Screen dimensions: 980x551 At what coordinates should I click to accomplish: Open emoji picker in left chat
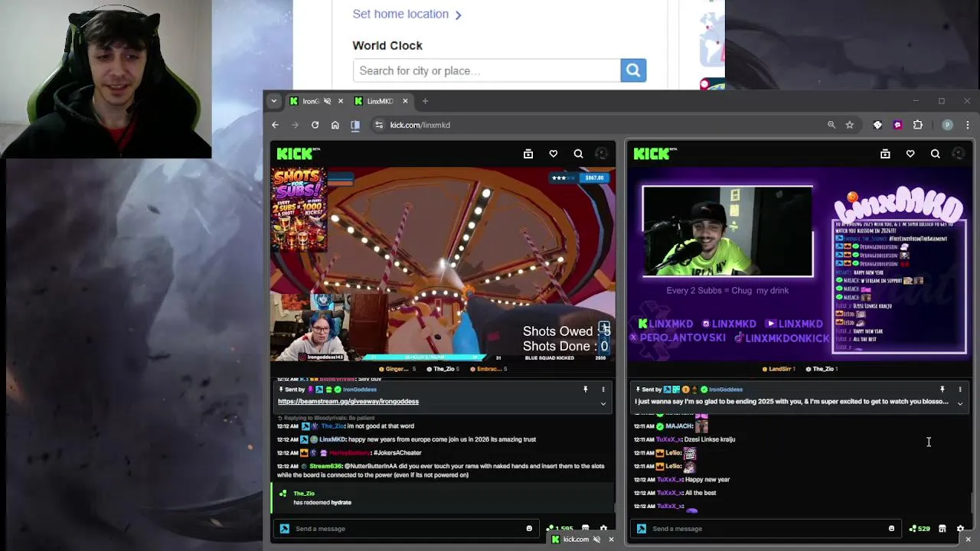coord(529,529)
